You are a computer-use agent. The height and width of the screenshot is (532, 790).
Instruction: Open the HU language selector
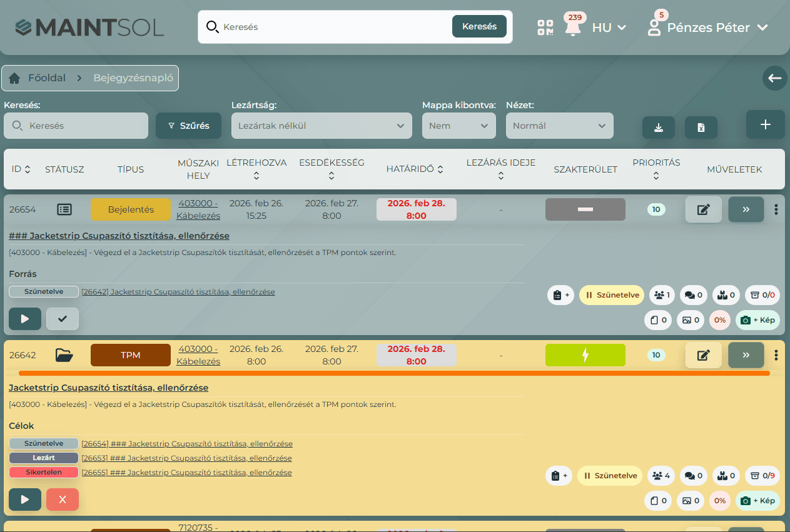[609, 28]
